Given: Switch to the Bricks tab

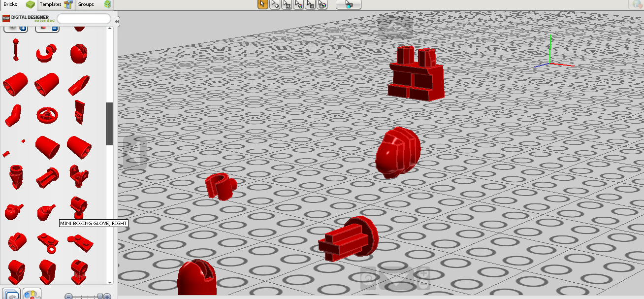Looking at the screenshot, I should point(19,4).
